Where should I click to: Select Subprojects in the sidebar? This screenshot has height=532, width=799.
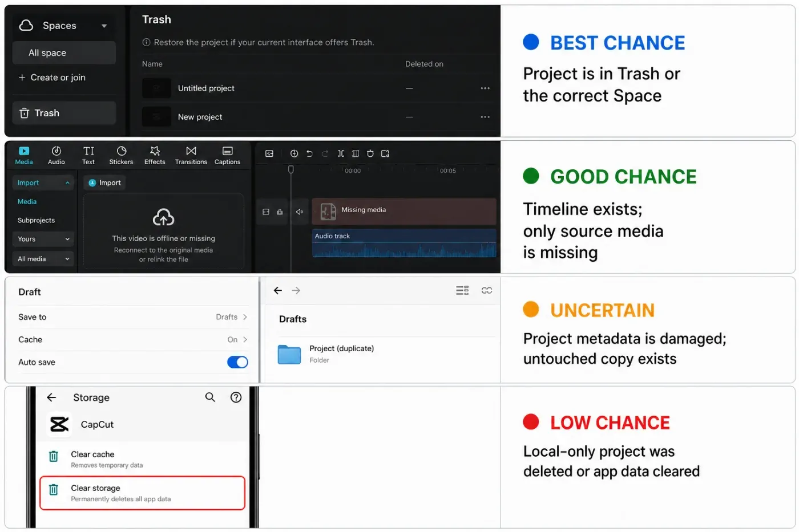click(36, 221)
